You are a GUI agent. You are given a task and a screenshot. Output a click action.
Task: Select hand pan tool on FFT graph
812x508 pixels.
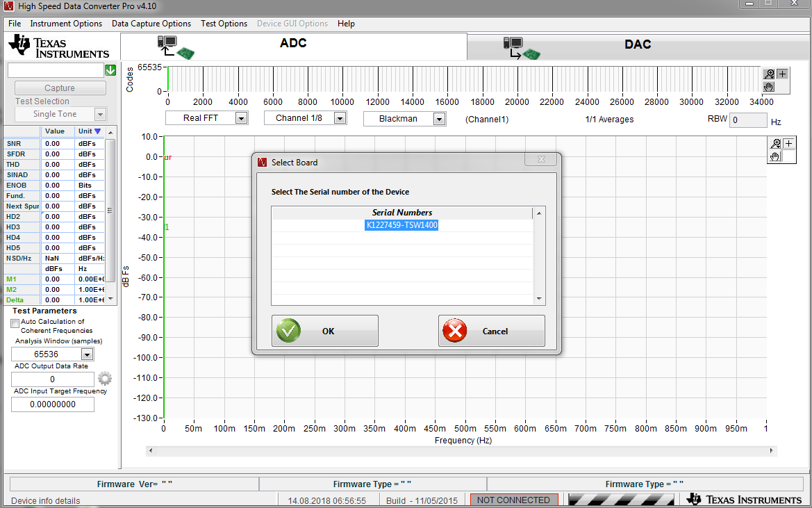click(775, 156)
